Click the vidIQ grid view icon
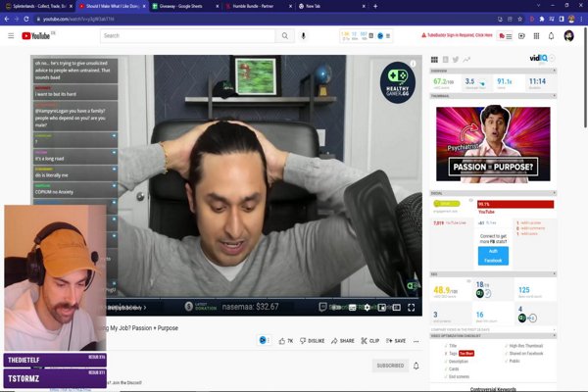This screenshot has width=588, height=392. pyautogui.click(x=434, y=59)
